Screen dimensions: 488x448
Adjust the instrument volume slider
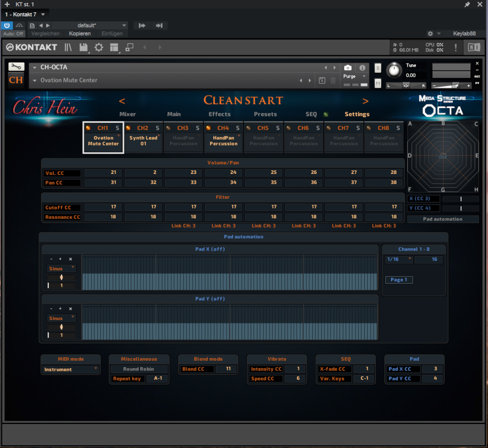point(451,85)
